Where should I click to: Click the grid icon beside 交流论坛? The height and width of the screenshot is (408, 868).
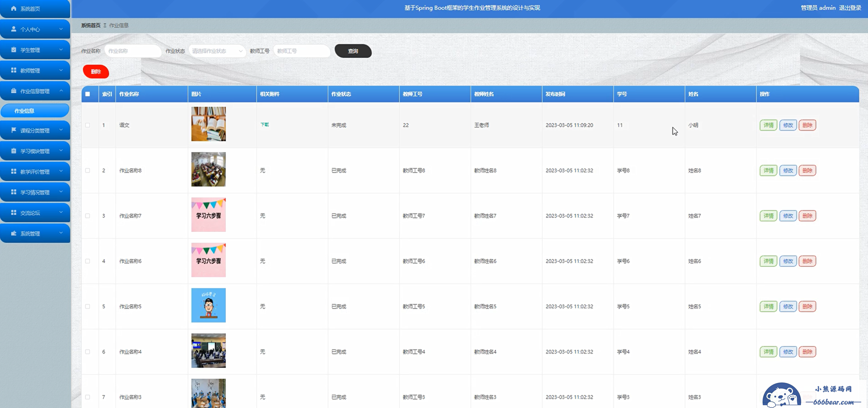(13, 212)
